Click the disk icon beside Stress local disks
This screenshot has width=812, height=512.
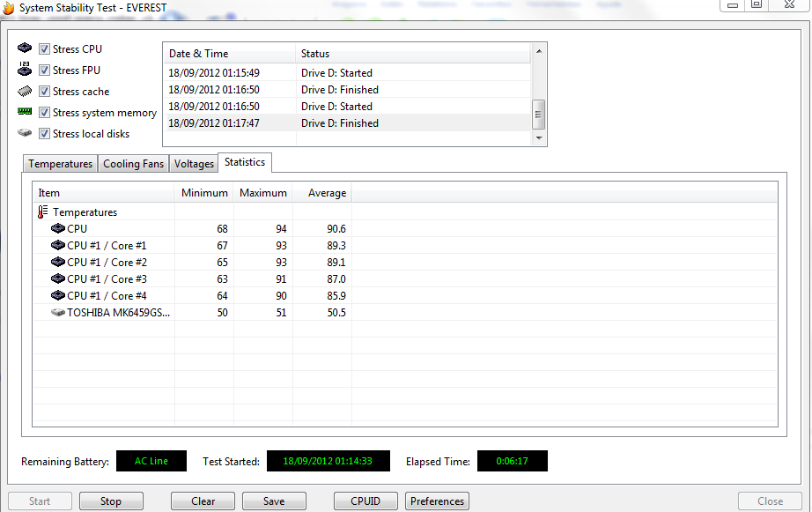coord(25,133)
